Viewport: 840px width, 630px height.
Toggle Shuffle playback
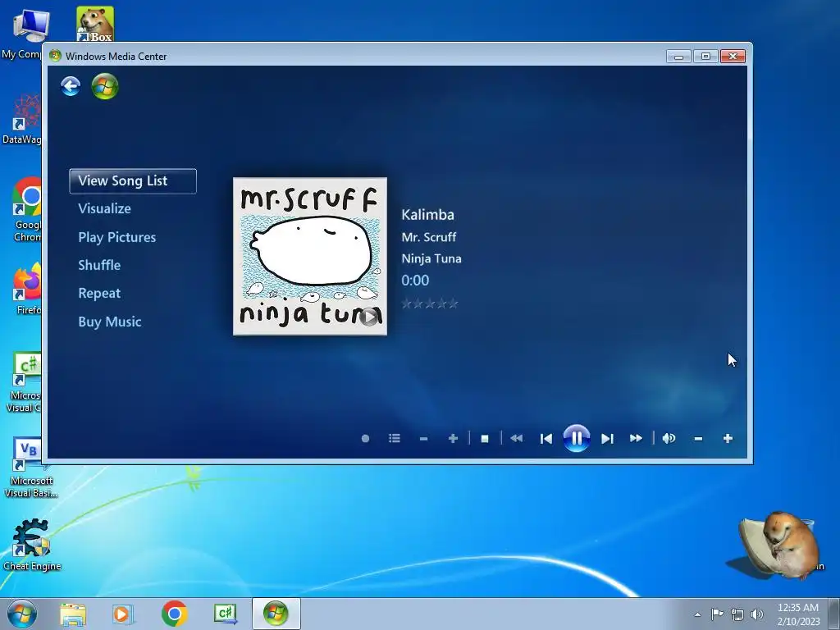[x=99, y=265]
